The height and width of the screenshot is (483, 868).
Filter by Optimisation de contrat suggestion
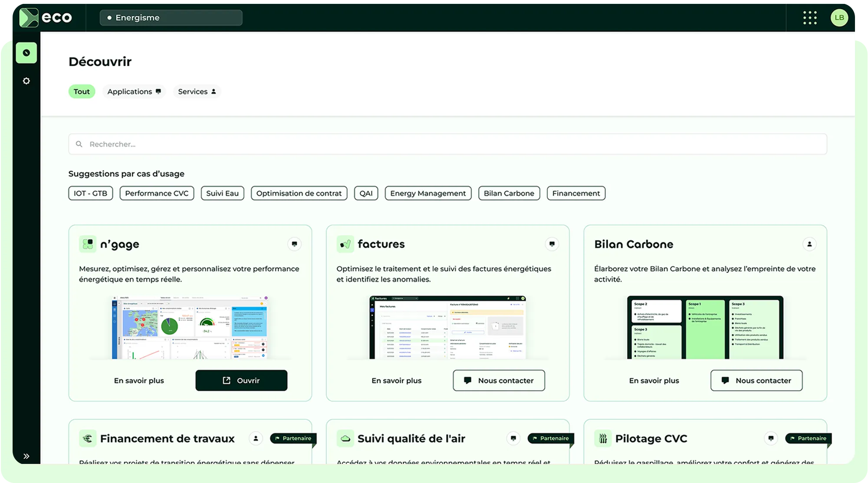[x=299, y=193]
